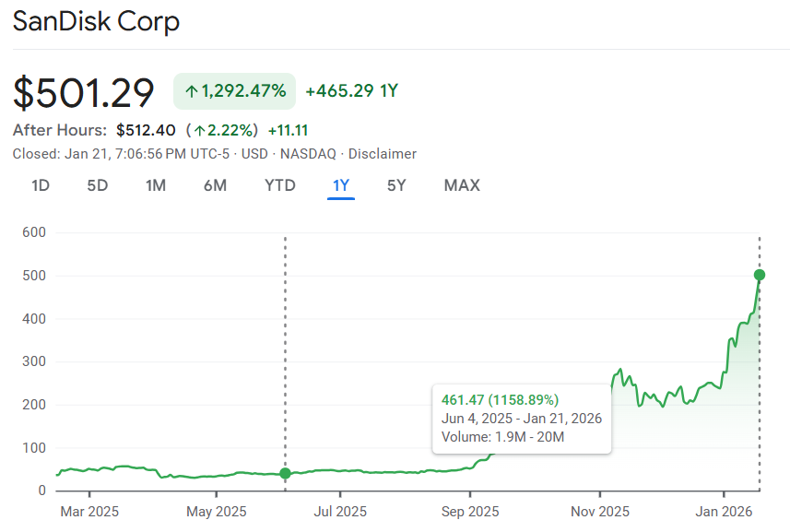This screenshot has width=790, height=532.
Task: Click the Sep 2025 axis label
Action: click(470, 512)
